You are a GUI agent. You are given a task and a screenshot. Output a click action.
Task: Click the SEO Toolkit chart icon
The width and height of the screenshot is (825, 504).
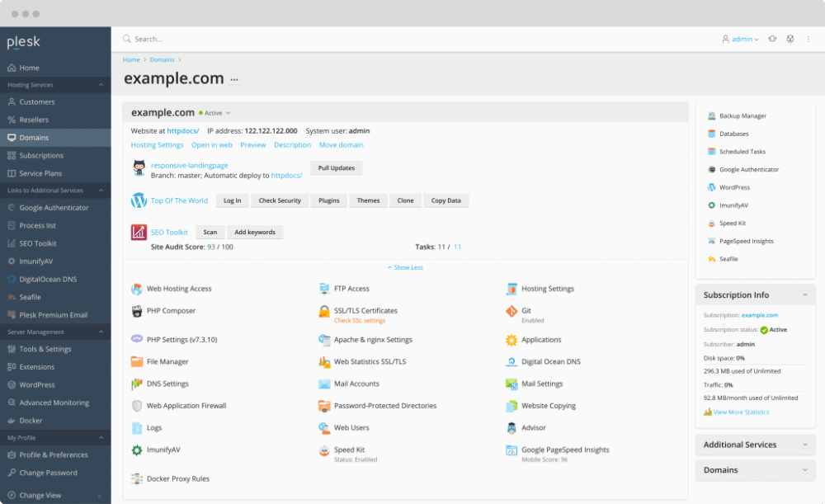tap(139, 232)
